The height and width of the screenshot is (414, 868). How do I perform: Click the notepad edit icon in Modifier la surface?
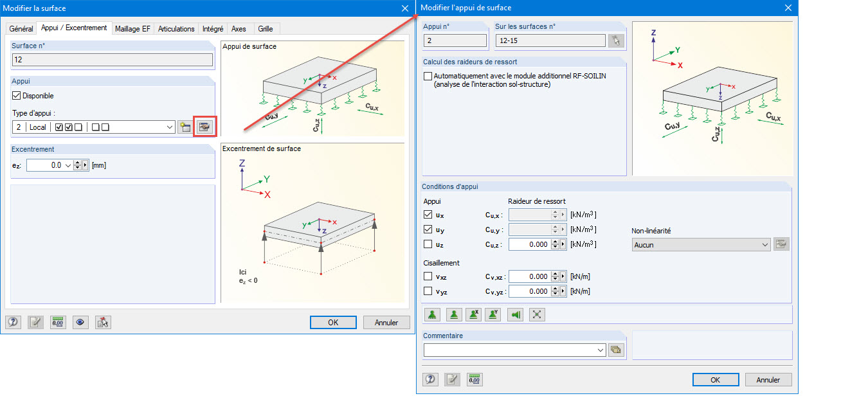(x=35, y=323)
